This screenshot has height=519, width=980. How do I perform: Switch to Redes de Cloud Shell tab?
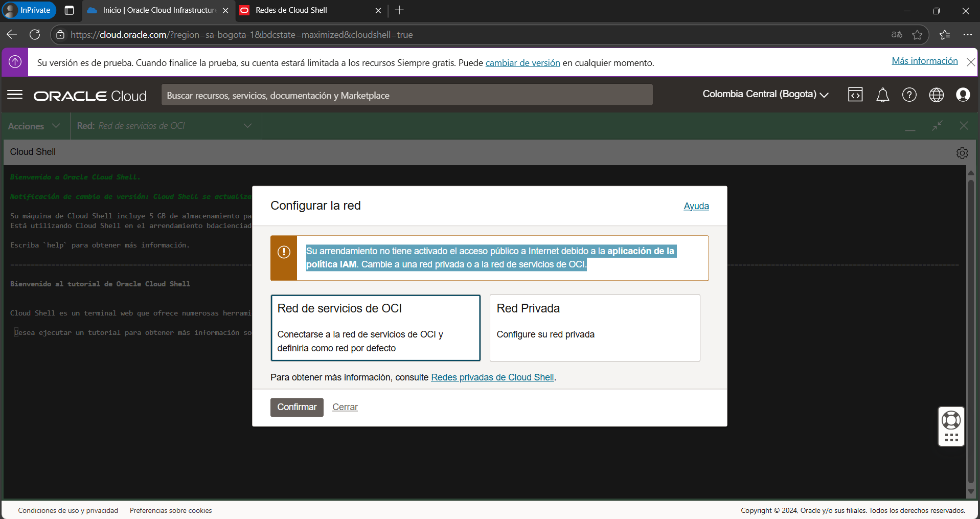tap(311, 10)
